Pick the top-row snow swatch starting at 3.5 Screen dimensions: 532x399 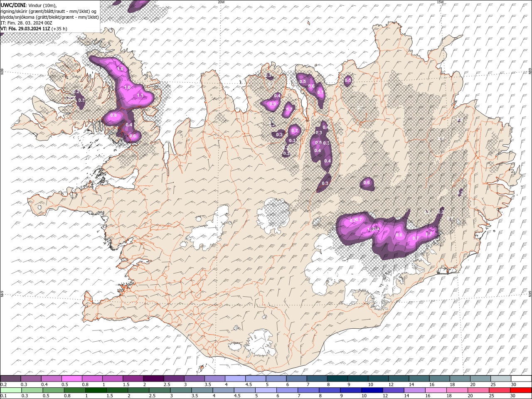215,378
